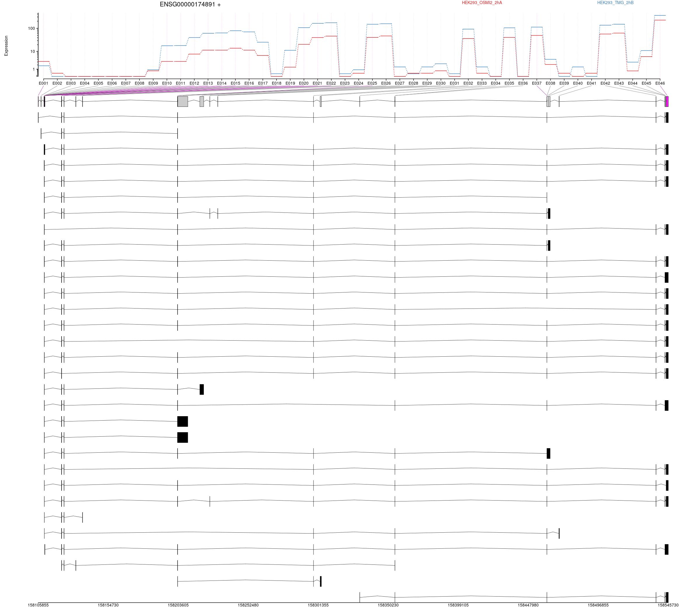
Task: Click genomic coordinate 158545730
Action: click(x=668, y=605)
